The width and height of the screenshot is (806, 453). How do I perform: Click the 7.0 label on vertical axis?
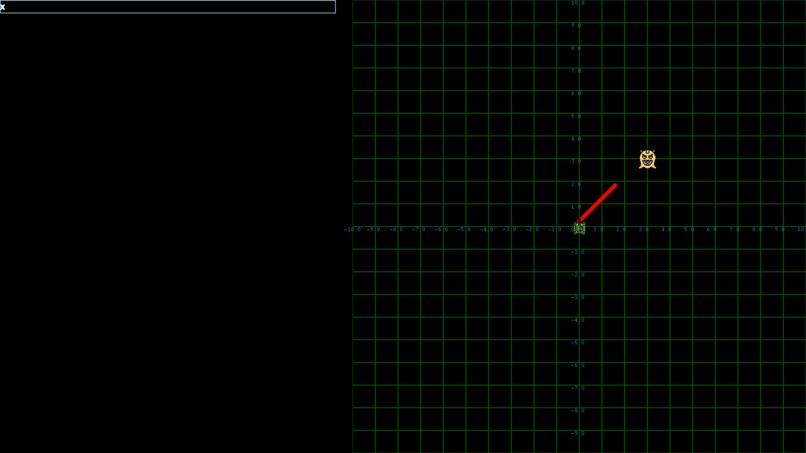coord(576,70)
